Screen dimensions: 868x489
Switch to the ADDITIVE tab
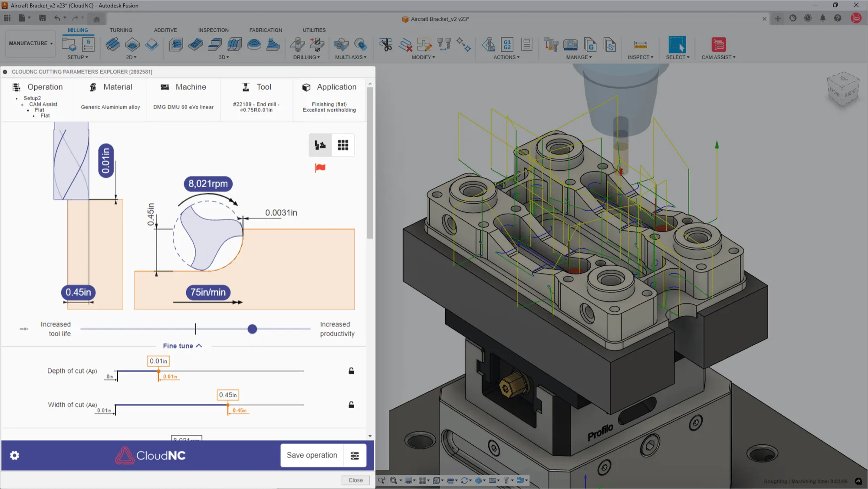point(165,30)
